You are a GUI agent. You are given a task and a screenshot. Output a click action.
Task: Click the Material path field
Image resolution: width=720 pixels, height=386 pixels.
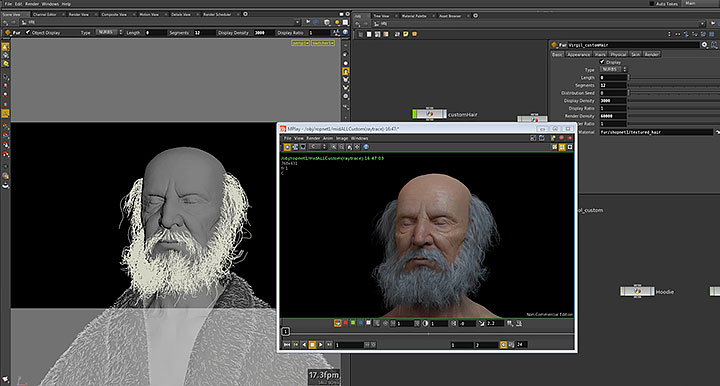coord(656,132)
